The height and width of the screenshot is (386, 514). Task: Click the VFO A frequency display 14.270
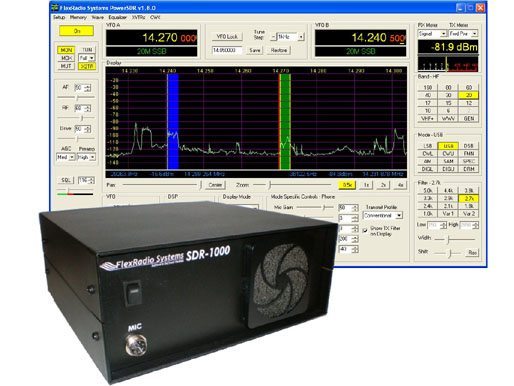[151, 38]
